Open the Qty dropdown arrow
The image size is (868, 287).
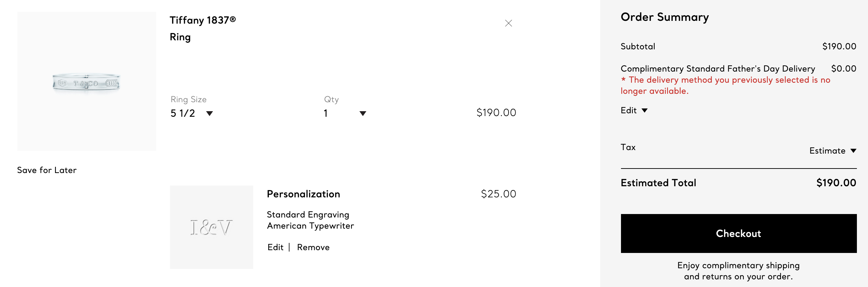363,113
